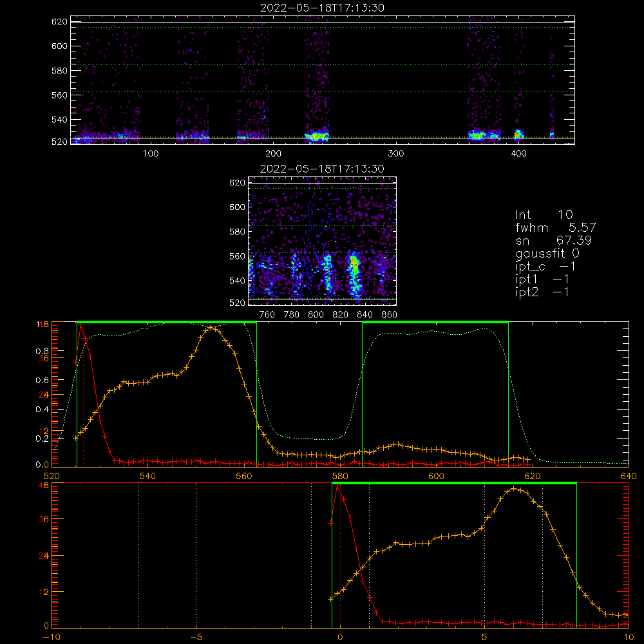Click y-axis label 0.8 on profile plot
Image resolution: width=644 pixels, height=644 pixels.
tap(43, 351)
